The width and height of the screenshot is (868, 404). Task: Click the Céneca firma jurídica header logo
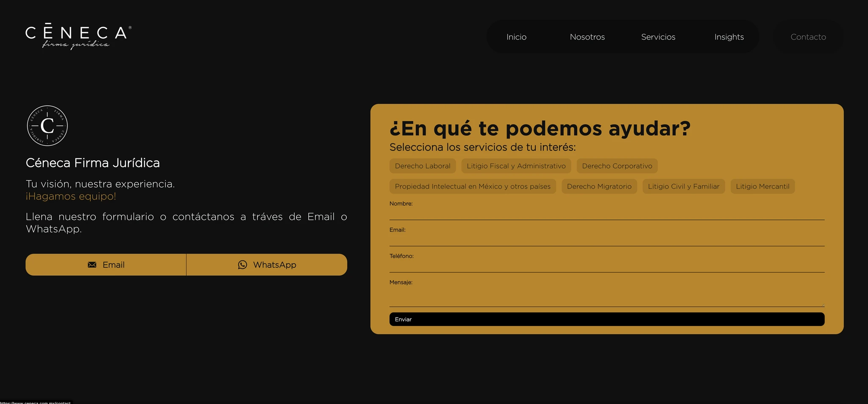pos(78,36)
